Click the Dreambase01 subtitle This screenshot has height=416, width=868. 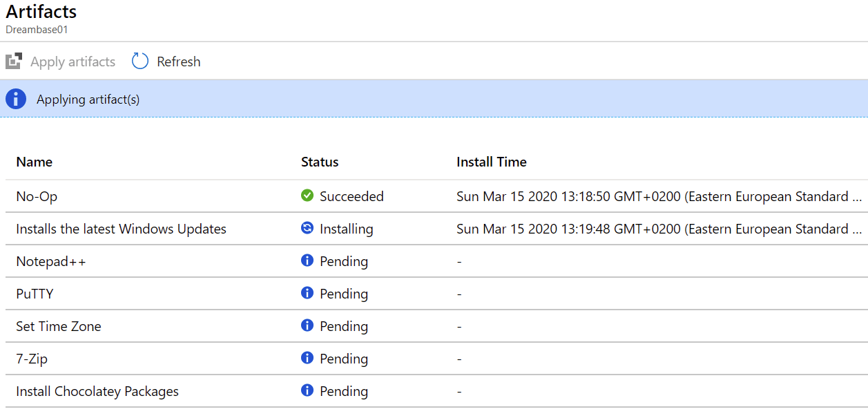[x=37, y=30]
